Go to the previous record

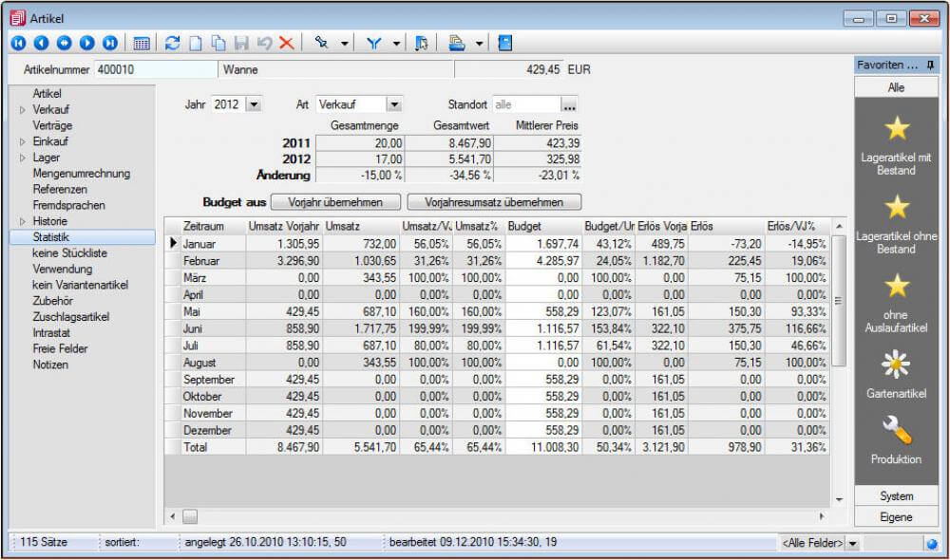[x=42, y=43]
